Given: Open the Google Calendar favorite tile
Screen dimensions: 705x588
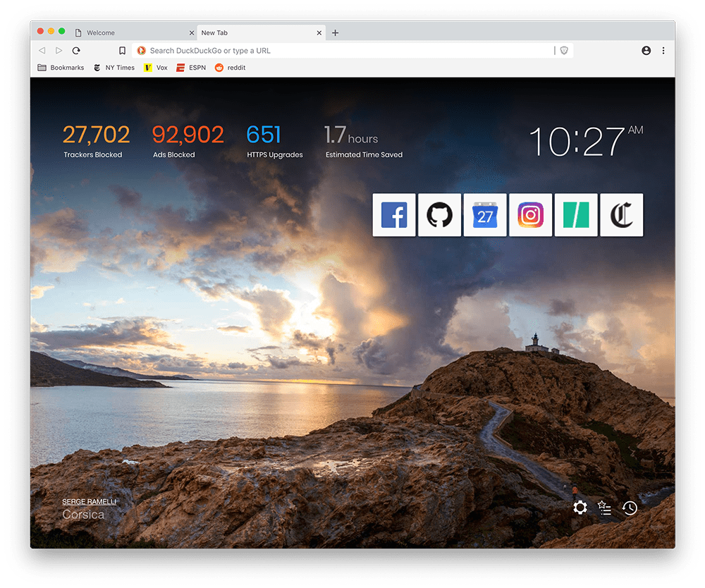Looking at the screenshot, I should (485, 215).
